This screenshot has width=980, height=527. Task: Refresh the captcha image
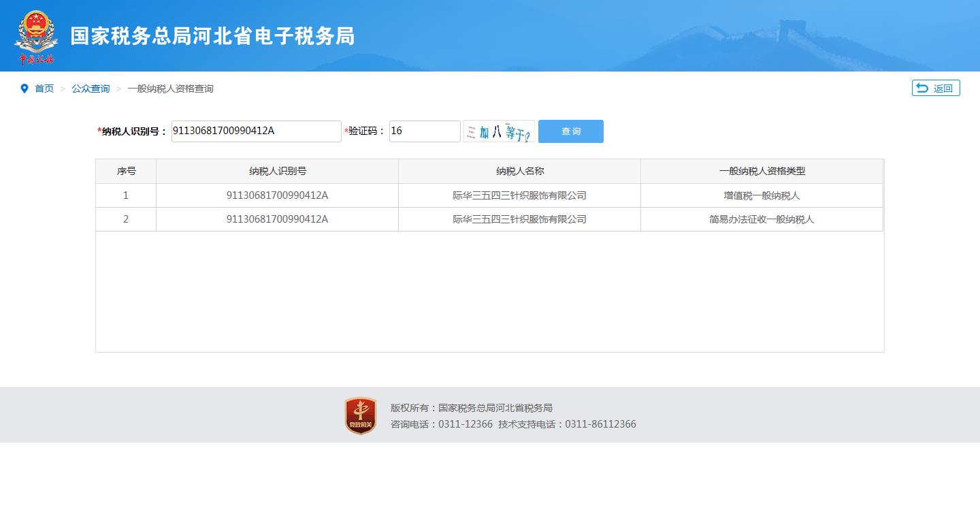499,131
